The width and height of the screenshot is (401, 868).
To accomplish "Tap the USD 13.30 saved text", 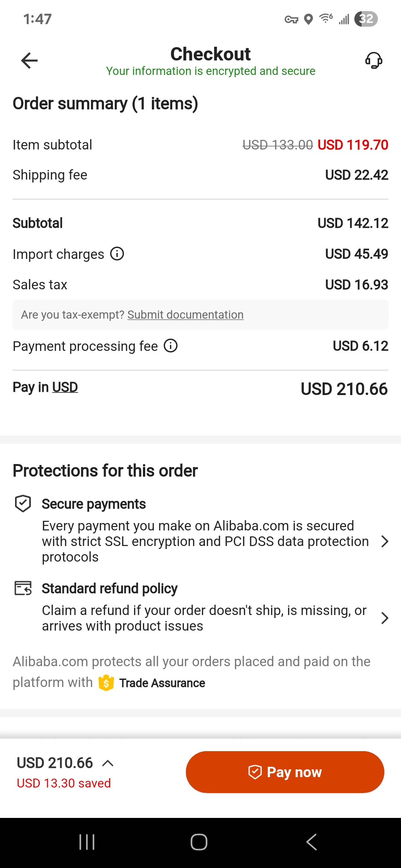I will pos(64,783).
